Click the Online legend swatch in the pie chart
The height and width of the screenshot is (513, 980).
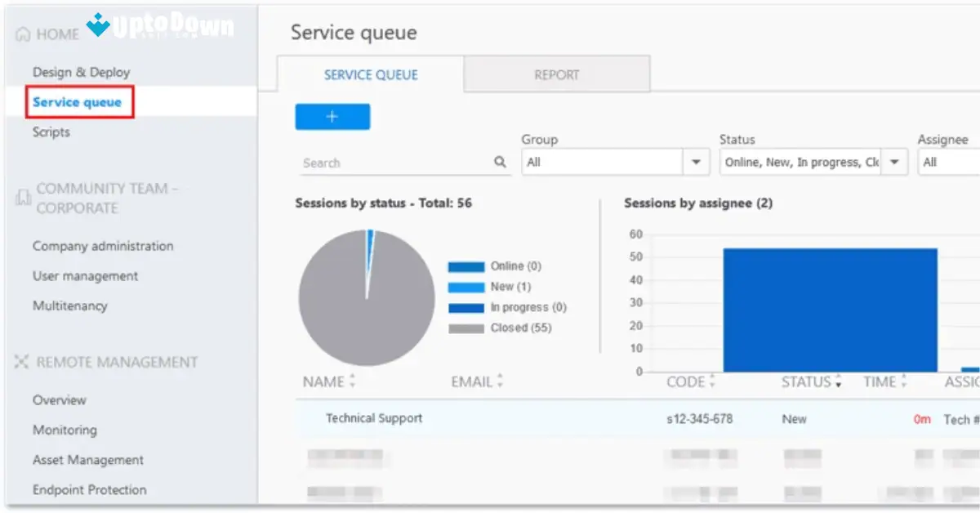pos(465,265)
